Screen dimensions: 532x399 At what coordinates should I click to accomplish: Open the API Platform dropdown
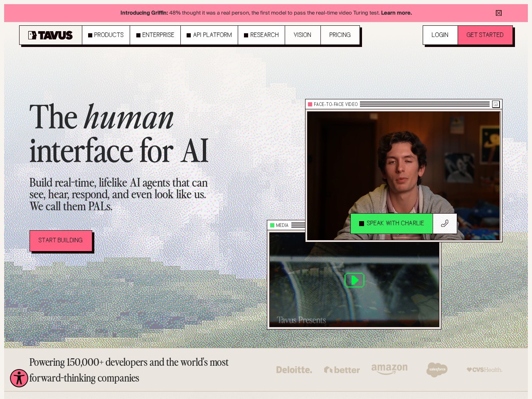coord(209,35)
